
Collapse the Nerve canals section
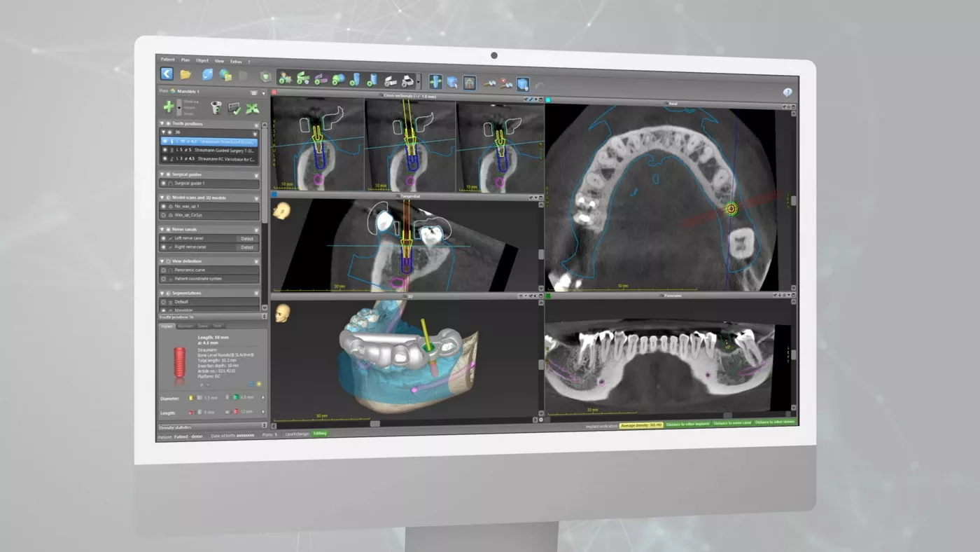click(162, 229)
